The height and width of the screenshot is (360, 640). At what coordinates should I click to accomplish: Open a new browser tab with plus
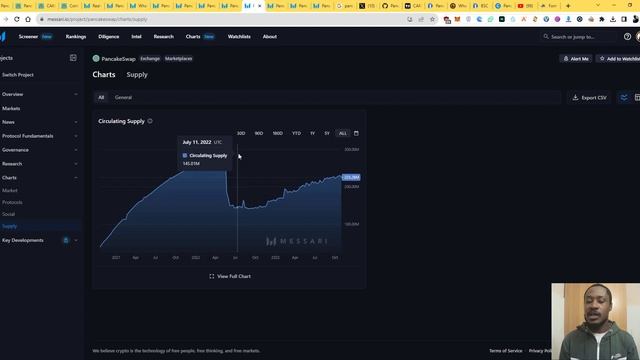(x=568, y=6)
